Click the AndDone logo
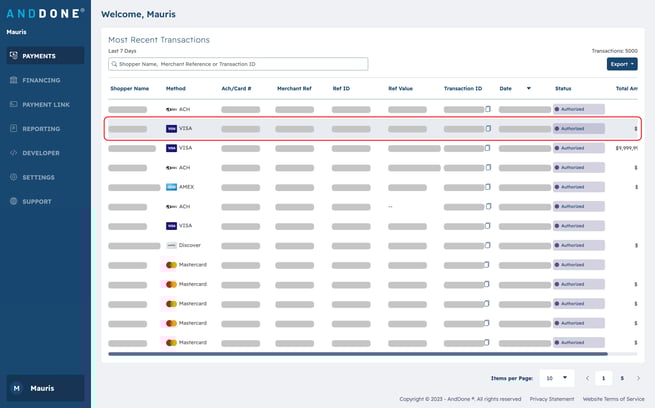 point(45,14)
